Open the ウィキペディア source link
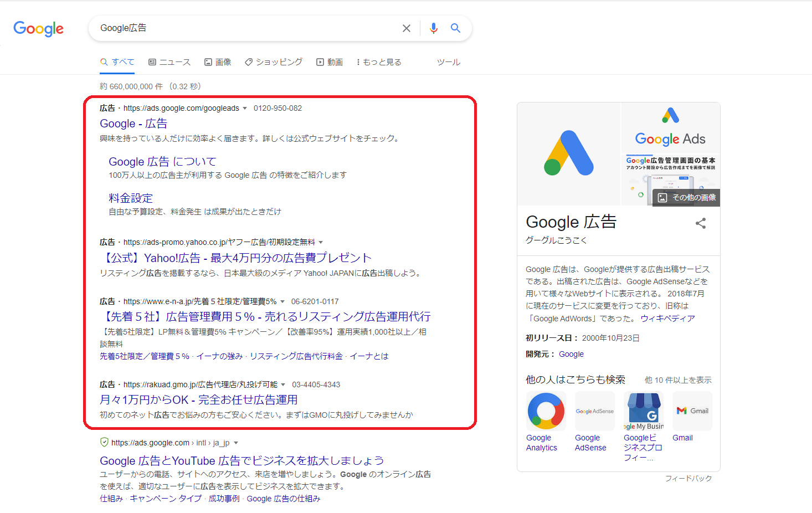The image size is (812, 513). click(667, 319)
